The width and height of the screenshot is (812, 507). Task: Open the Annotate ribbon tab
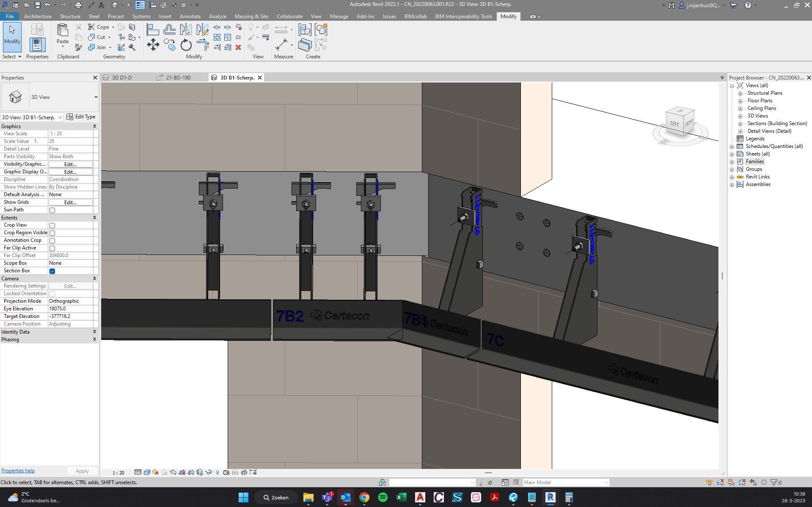(x=190, y=16)
